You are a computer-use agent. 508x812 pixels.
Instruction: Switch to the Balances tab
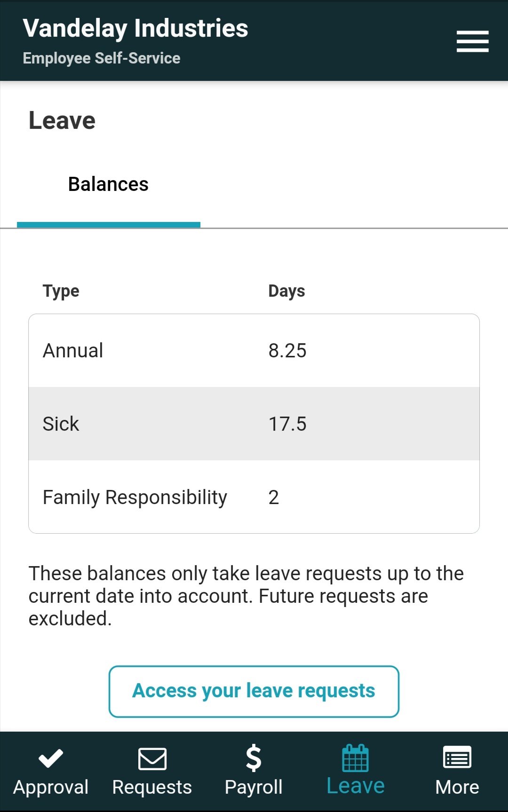tap(108, 184)
